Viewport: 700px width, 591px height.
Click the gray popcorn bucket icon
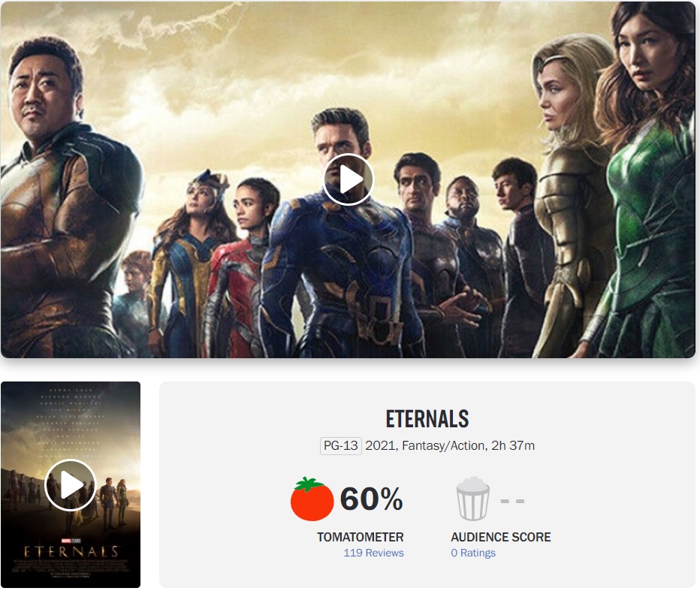click(472, 499)
